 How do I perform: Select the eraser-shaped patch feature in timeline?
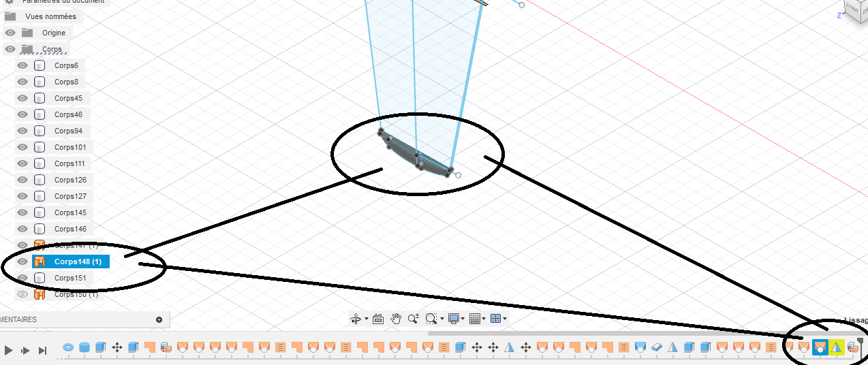[x=657, y=347]
